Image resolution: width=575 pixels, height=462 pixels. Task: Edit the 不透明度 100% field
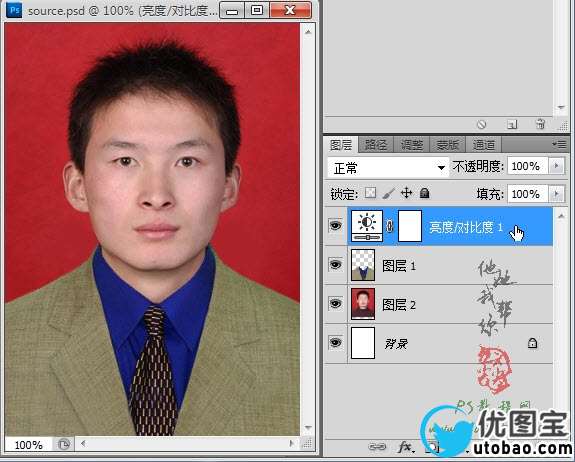click(528, 166)
